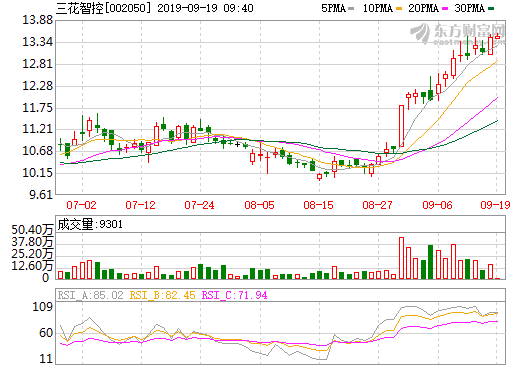520x365 pixels.
Task: Click the 11.75 price axis label
Action: click(37, 108)
